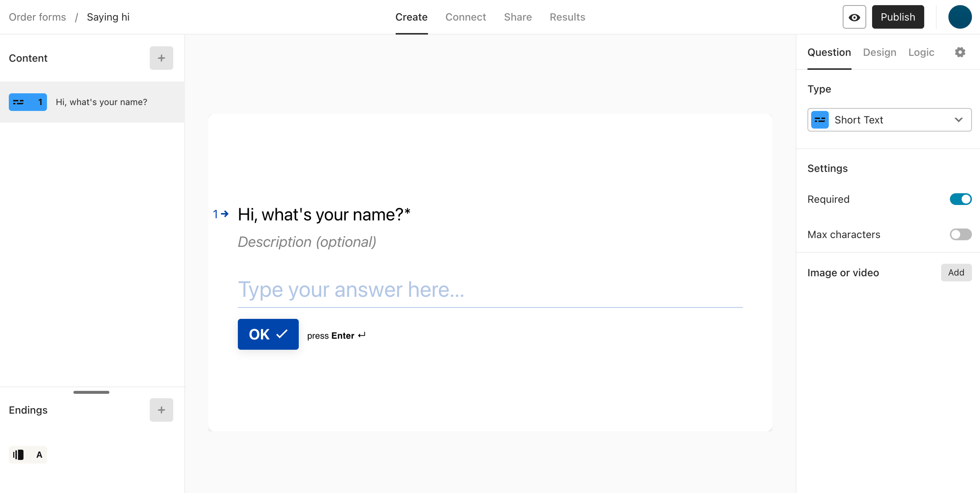Click the Content section heading
Viewport: 980px width, 493px height.
(x=28, y=58)
